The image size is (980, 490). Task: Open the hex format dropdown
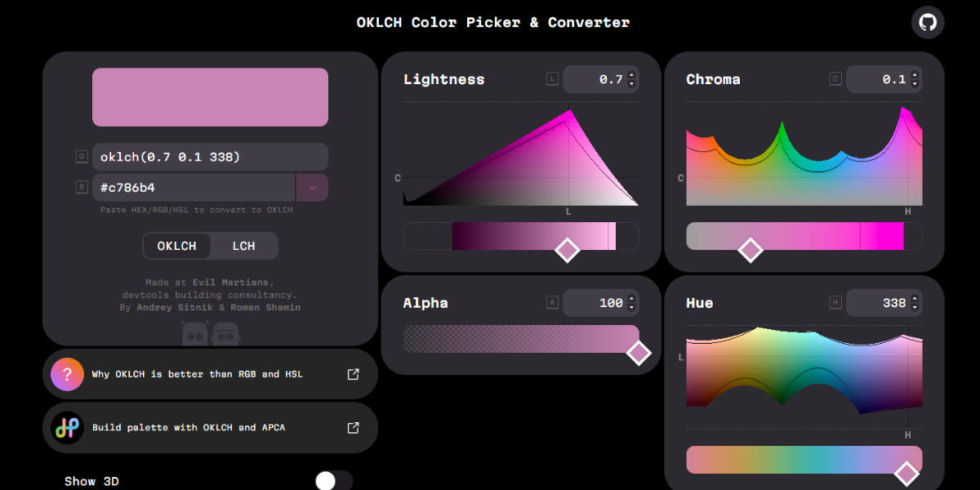(x=312, y=187)
